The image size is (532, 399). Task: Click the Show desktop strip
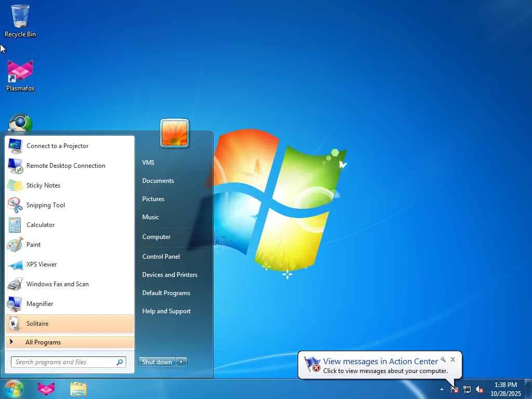tap(528, 389)
